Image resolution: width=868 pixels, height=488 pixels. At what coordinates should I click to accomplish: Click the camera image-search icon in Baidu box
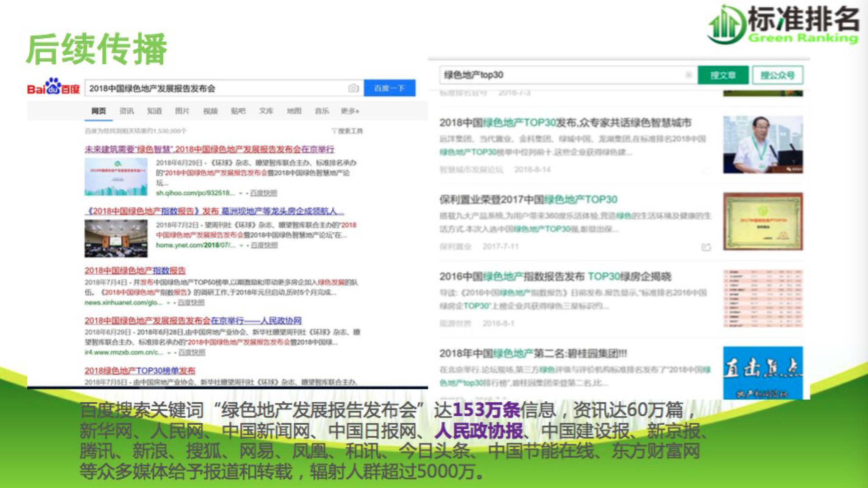[354, 88]
